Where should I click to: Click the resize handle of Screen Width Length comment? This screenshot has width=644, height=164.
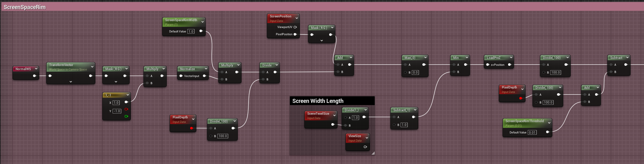373,153
